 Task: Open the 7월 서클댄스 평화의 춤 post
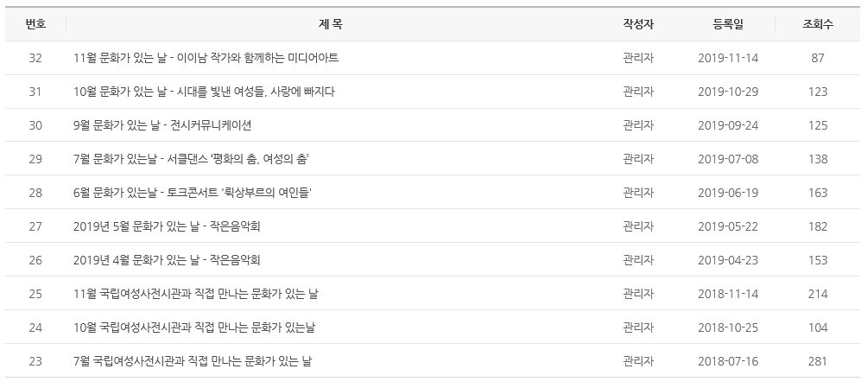tap(192, 159)
